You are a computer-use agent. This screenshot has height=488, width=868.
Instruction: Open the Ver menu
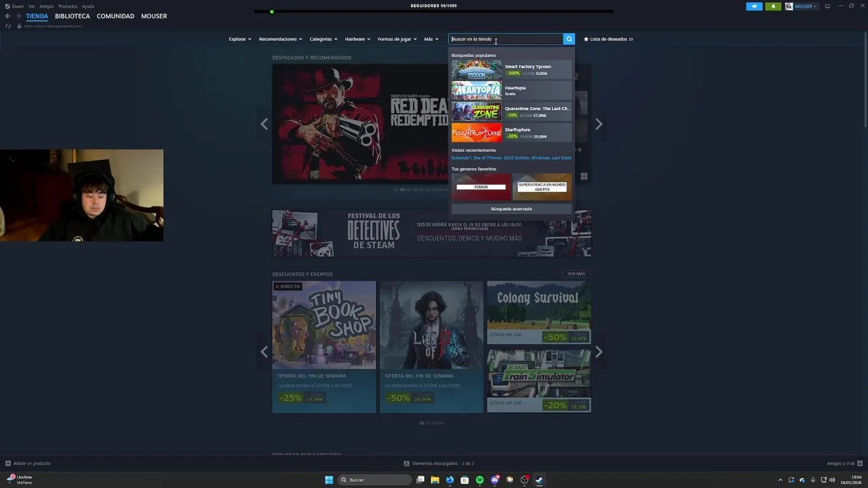tap(31, 6)
